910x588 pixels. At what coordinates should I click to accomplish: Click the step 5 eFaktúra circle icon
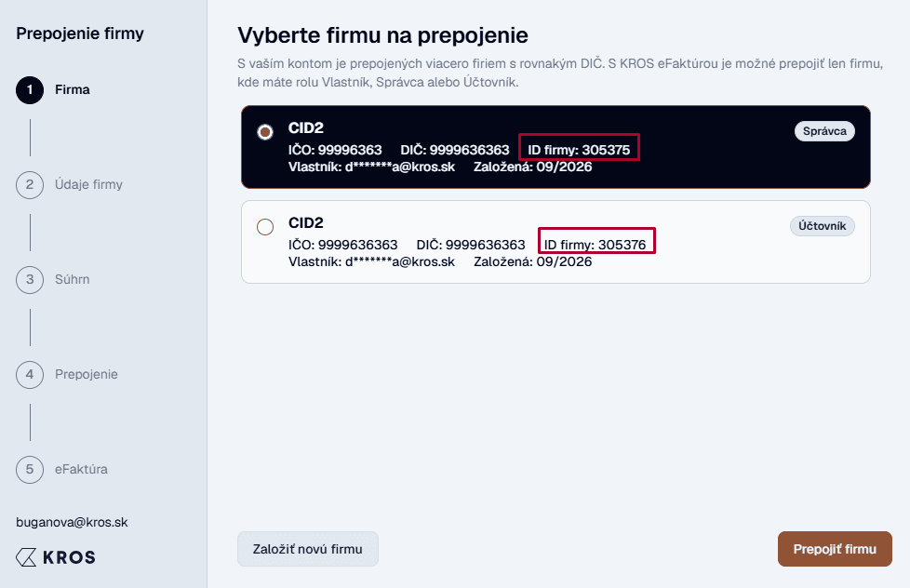[x=30, y=470]
